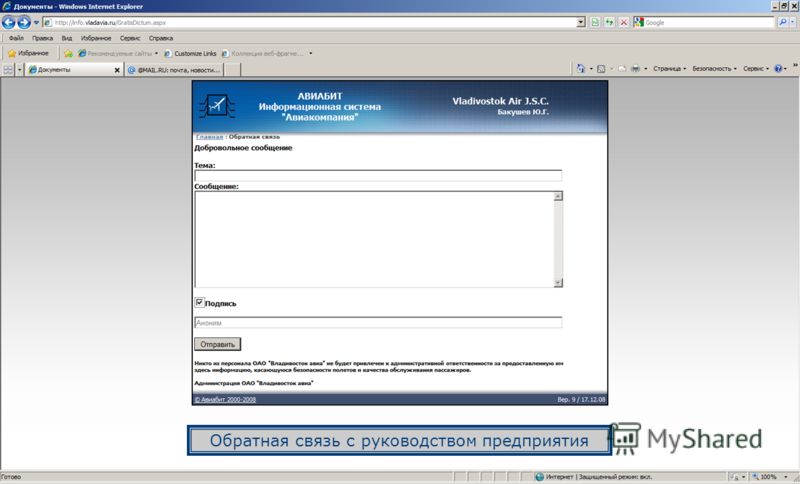This screenshot has width=800, height=484.
Task: Click into the Google search box
Action: click(x=709, y=22)
